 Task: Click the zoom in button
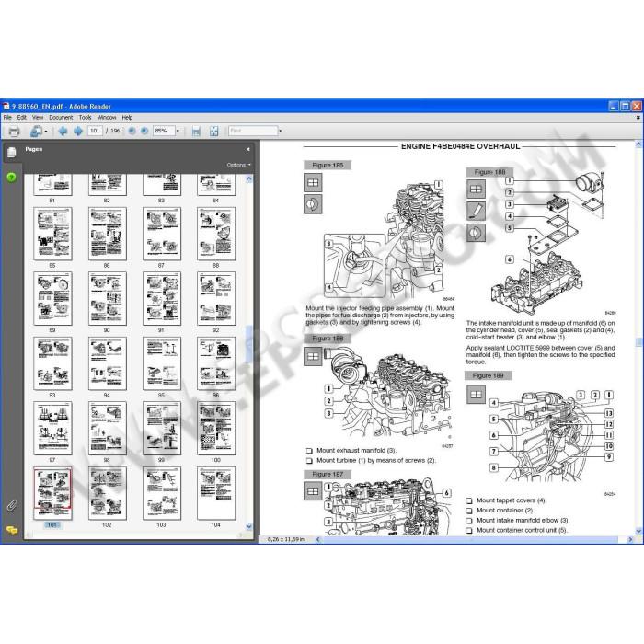[x=144, y=131]
